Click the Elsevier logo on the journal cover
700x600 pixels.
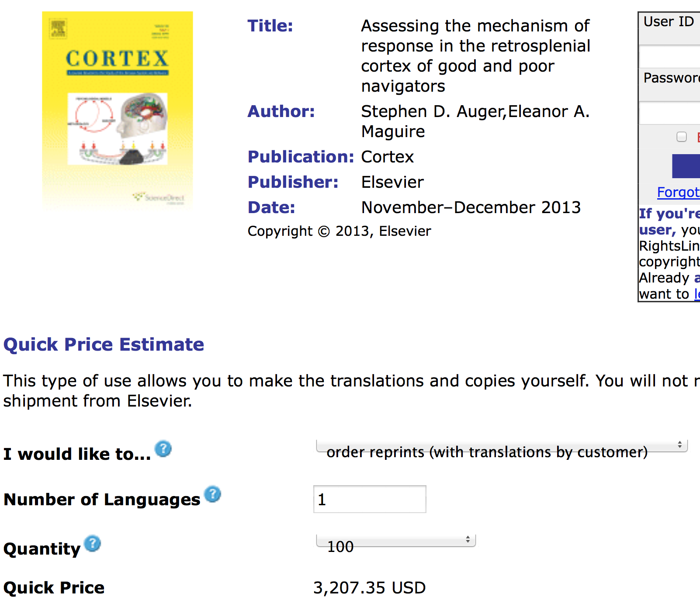coord(58,28)
